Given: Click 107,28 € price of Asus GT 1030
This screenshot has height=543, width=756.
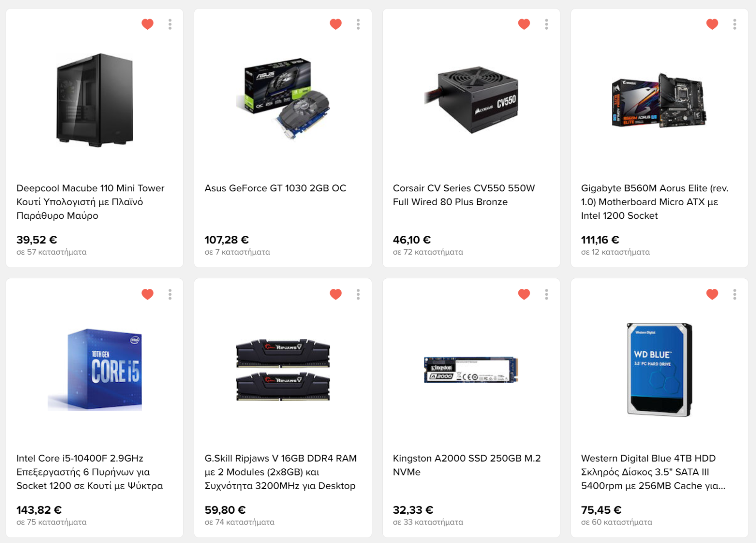Looking at the screenshot, I should (x=227, y=240).
